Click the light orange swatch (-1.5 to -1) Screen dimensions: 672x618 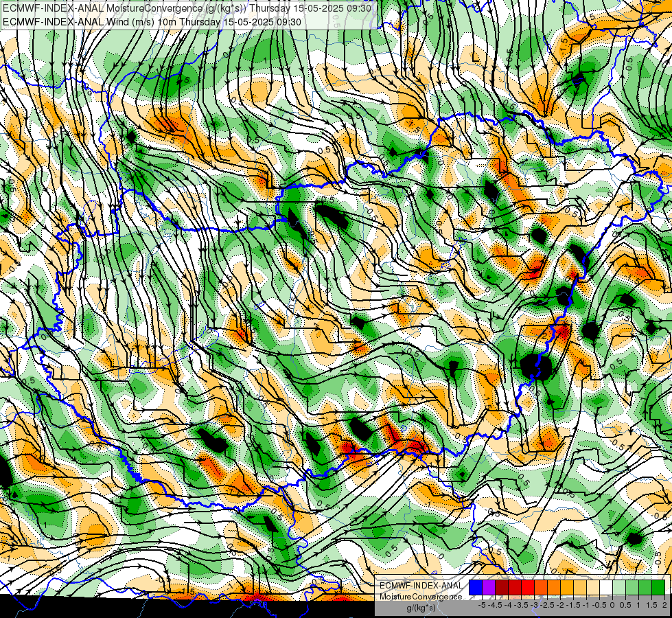point(580,587)
